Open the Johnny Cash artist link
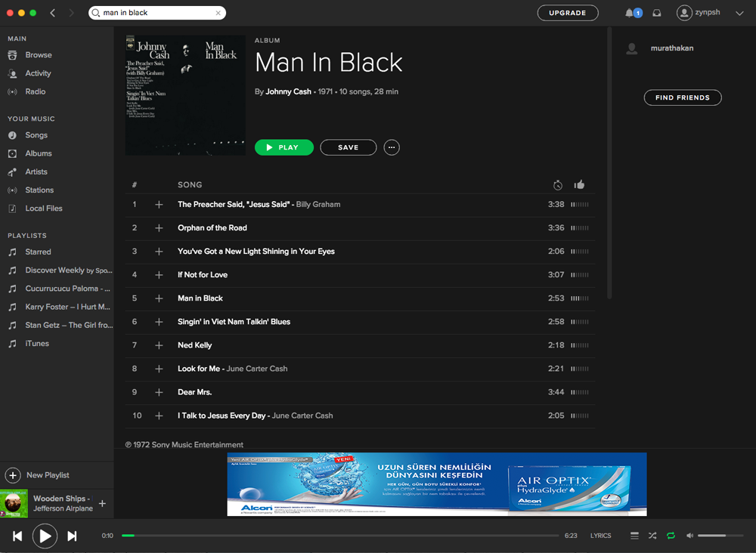 pyautogui.click(x=288, y=91)
